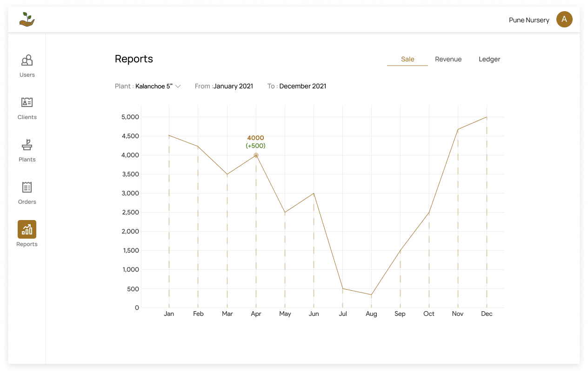Click the profile avatar with letter A
Screen dimensions: 588x374
(x=564, y=20)
